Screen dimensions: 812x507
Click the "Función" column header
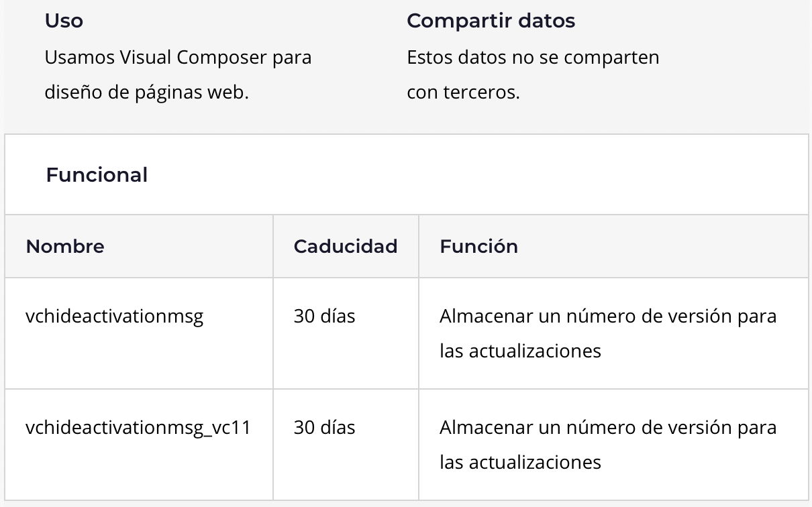tap(478, 246)
